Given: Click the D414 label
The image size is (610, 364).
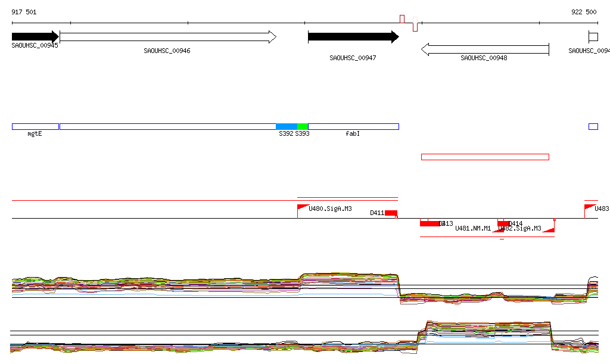Looking at the screenshot, I should click(515, 223).
